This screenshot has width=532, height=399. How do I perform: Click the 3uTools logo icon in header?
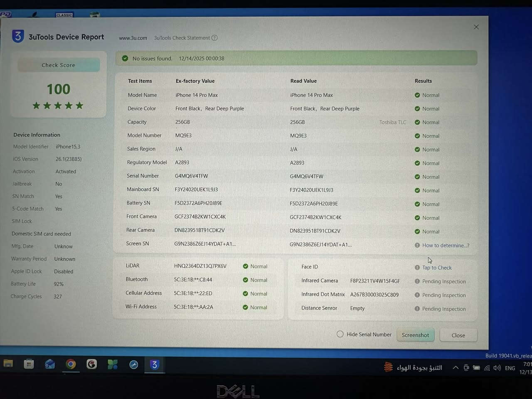pos(18,36)
